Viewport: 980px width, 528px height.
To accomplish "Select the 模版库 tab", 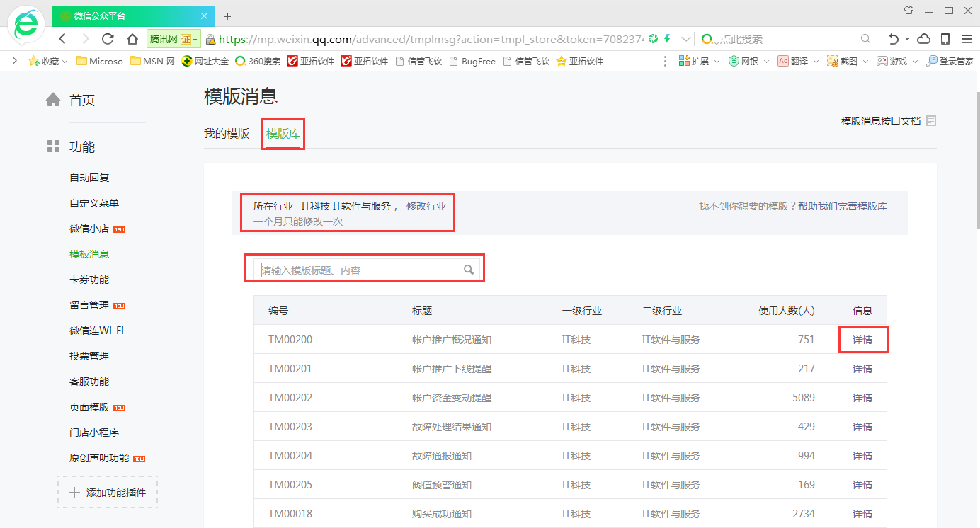I will [x=283, y=134].
